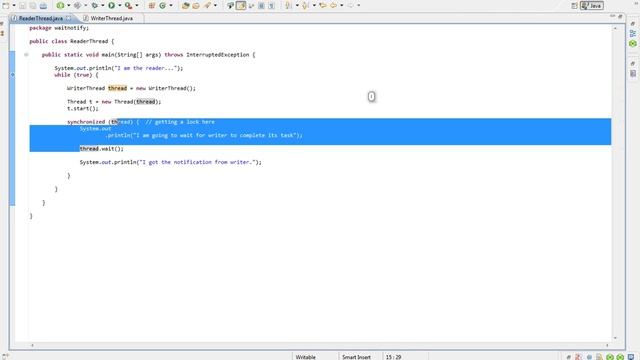Click the Last Edit Location icon
Image resolution: width=640 pixels, height=360 pixels.
[x=323, y=5]
